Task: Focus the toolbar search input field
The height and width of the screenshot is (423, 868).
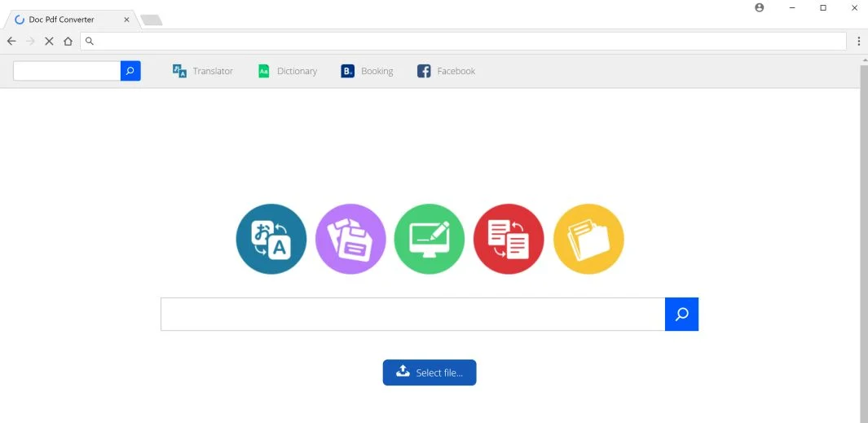Action: [67, 71]
